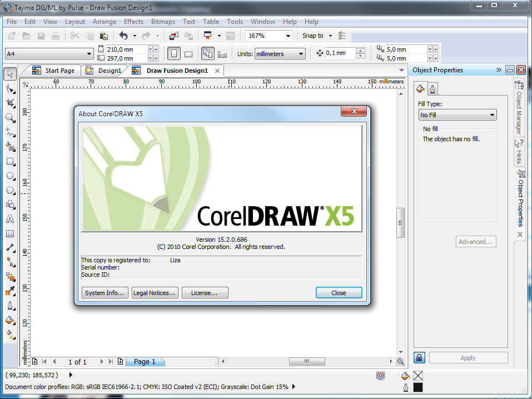
Task: Select the Zoom tool in toolbox
Action: (10, 118)
